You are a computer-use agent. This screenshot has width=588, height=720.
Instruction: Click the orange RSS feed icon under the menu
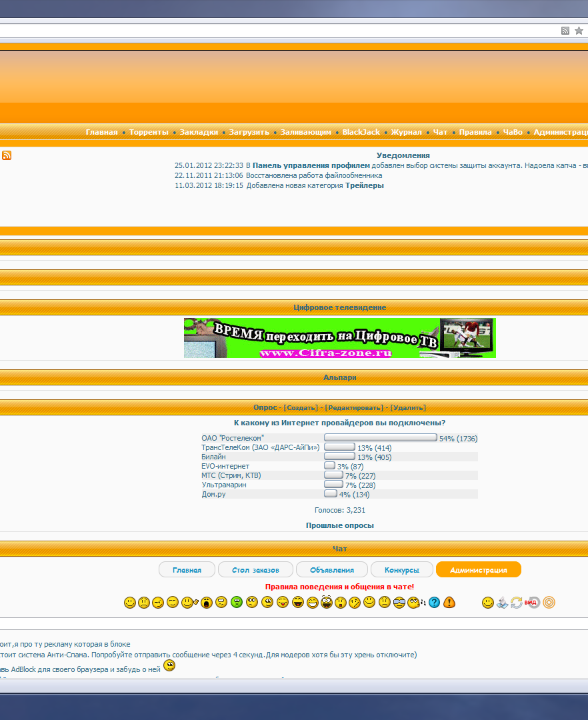pos(7,155)
